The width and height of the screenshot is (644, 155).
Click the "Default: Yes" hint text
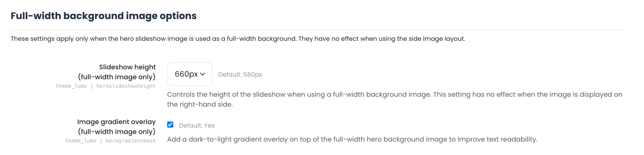196,126
